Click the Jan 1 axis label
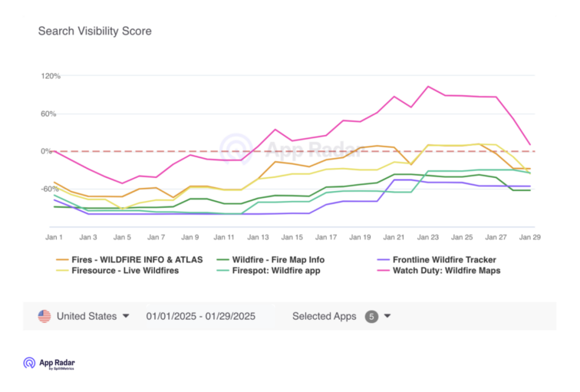 coord(54,237)
